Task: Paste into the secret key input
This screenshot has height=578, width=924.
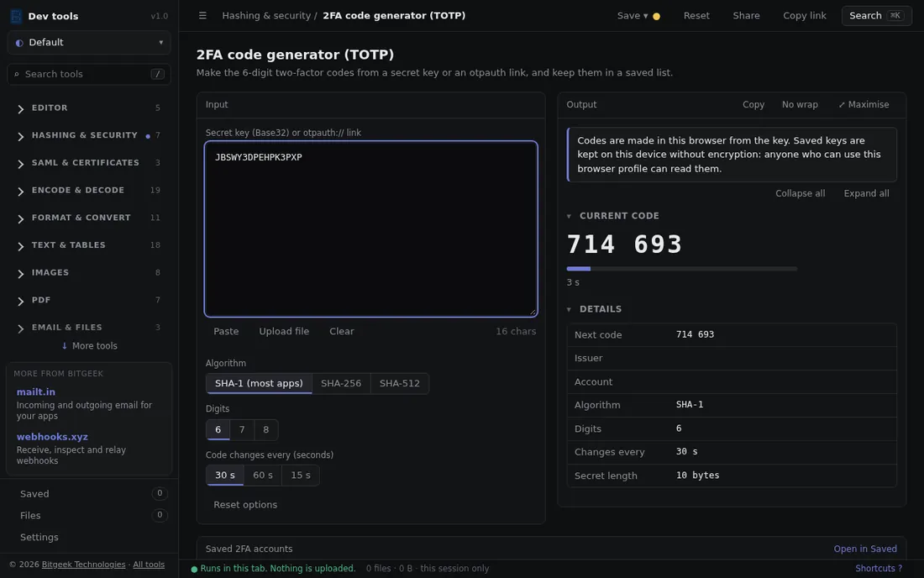Action: (x=226, y=331)
